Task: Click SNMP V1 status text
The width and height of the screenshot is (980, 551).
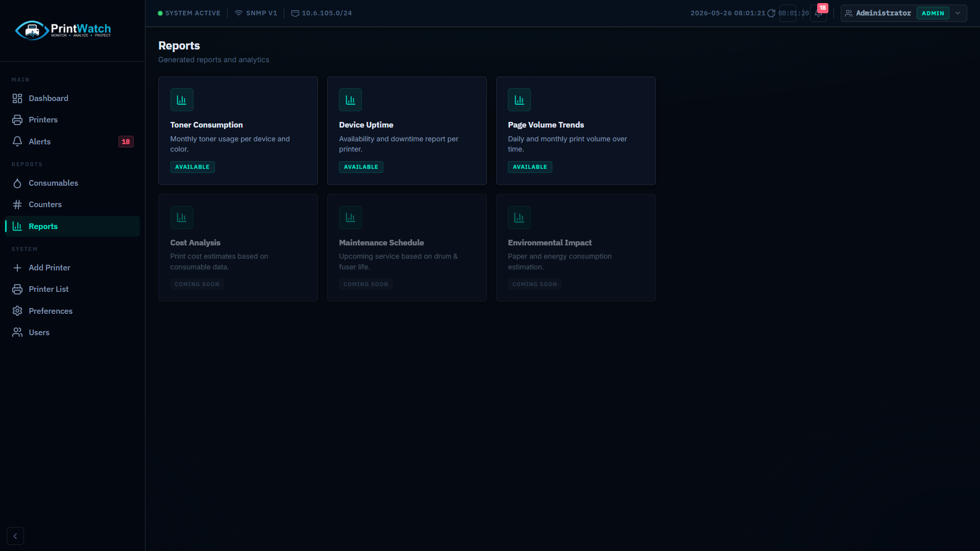Action: coord(261,13)
